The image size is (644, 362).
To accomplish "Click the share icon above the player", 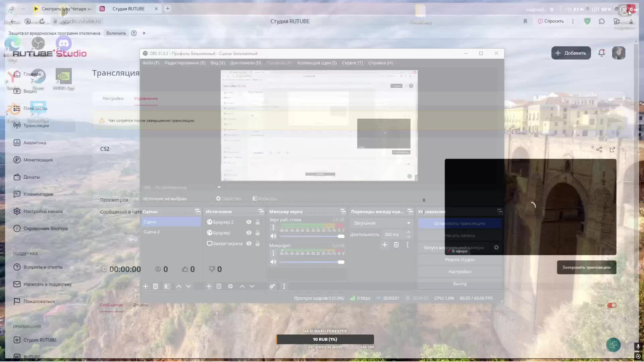I will pyautogui.click(x=599, y=149).
